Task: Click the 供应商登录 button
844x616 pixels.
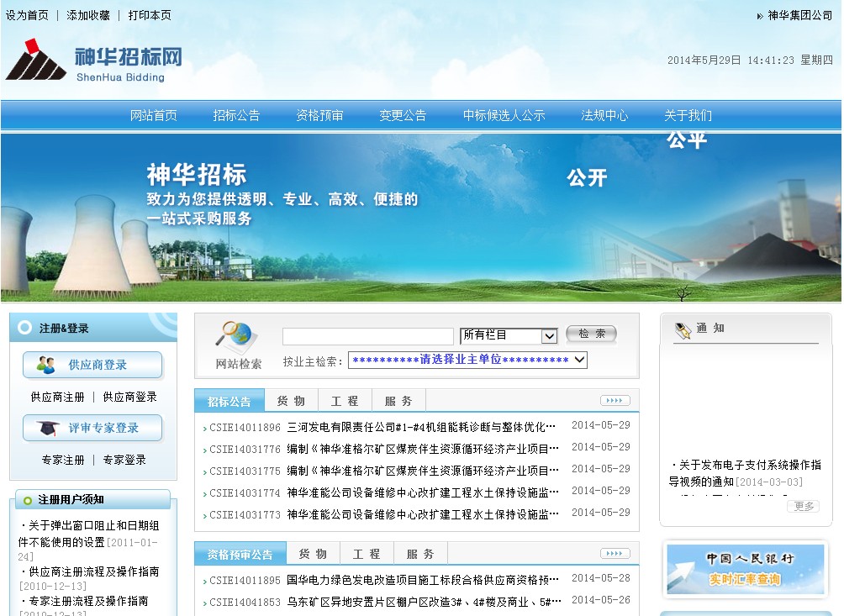Action: [92, 365]
